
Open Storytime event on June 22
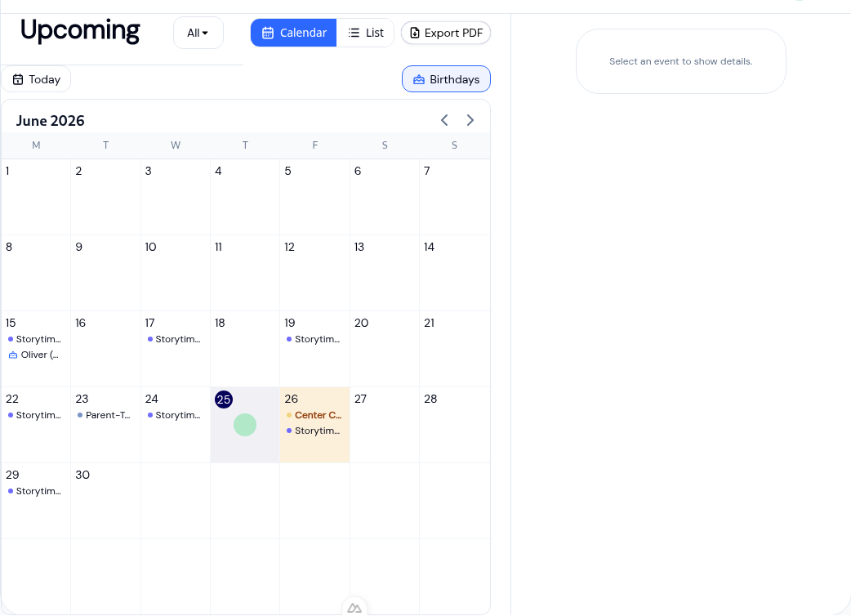[x=35, y=415]
